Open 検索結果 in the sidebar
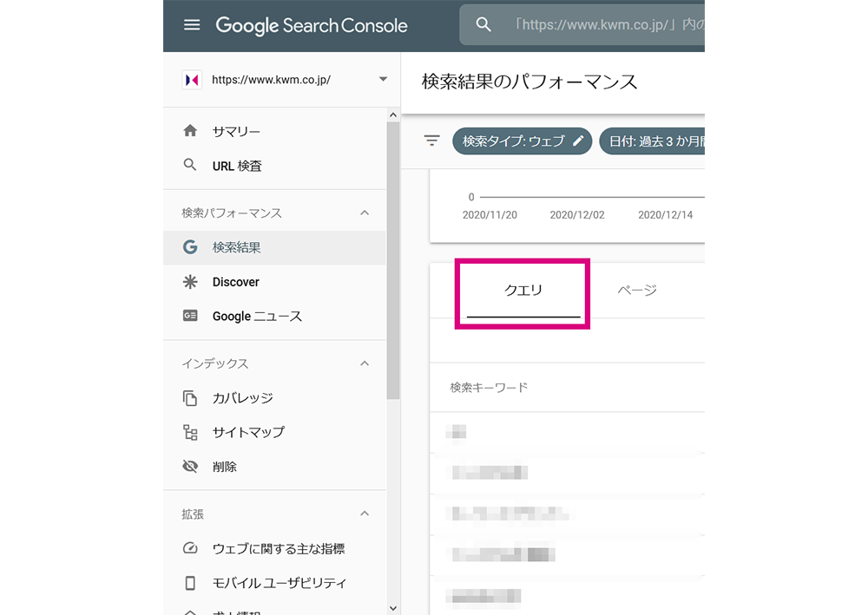868x615 pixels. pyautogui.click(x=274, y=247)
